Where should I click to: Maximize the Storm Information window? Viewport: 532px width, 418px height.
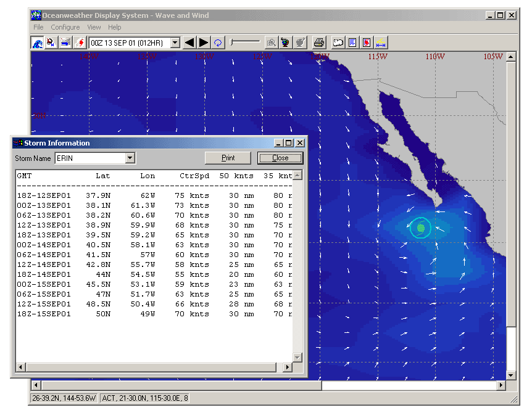(288, 143)
